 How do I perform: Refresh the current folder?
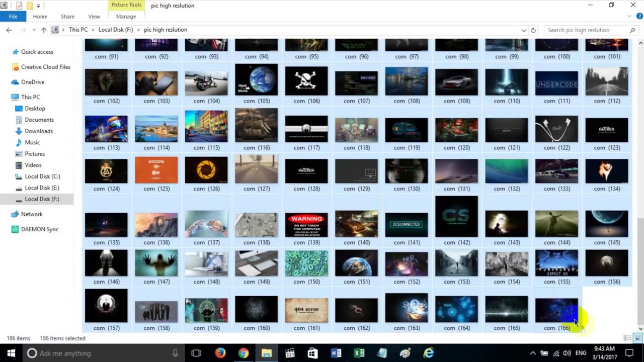(534, 30)
